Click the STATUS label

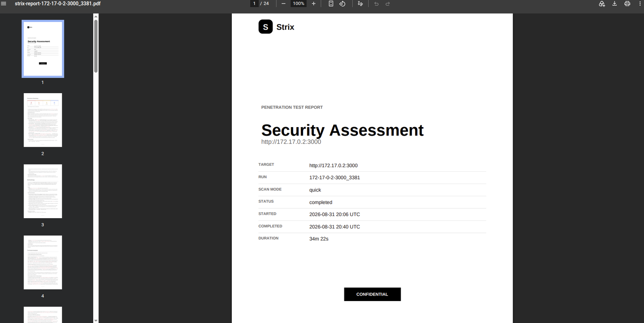[x=266, y=201]
